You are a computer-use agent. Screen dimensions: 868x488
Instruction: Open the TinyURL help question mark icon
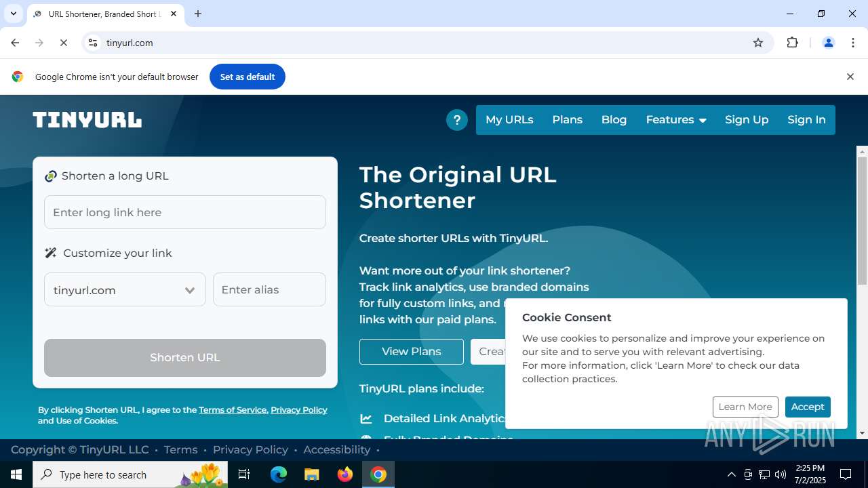[x=457, y=120]
